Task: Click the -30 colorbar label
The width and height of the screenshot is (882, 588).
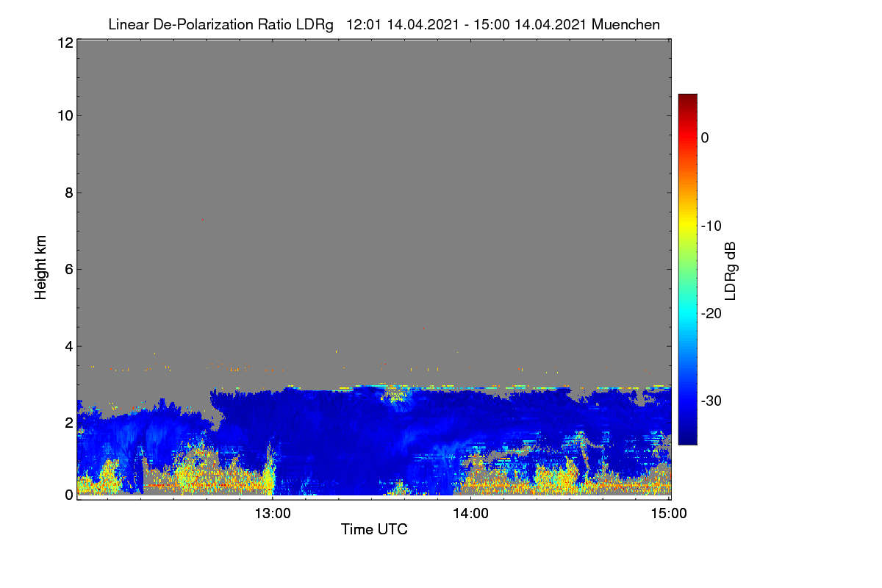Action: pos(711,401)
